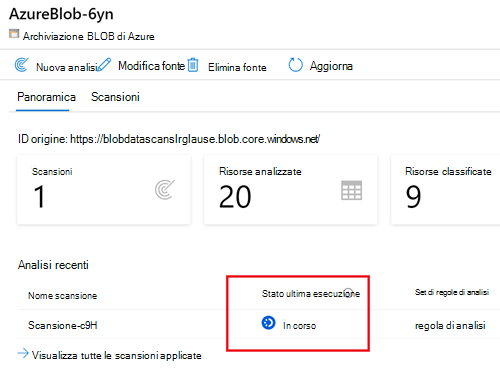Click the In corso status text
The width and height of the screenshot is (500, 375).
[x=299, y=325]
